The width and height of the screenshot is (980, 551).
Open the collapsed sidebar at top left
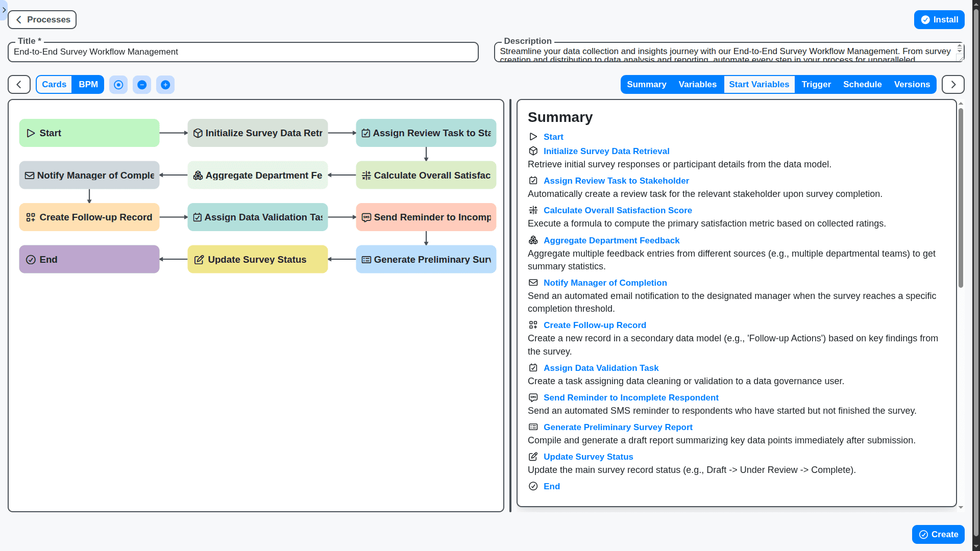[4, 10]
